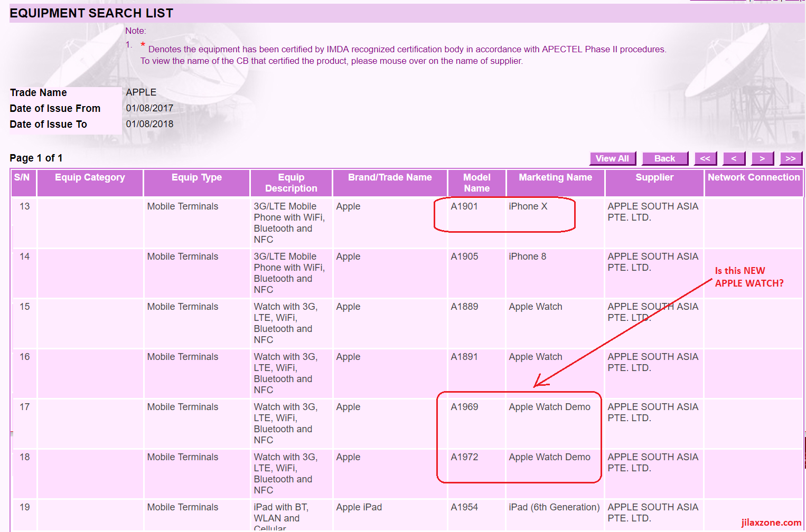Viewport: 806px width, 532px height.
Task: Click the Equip Description column header
Action: pyautogui.click(x=291, y=183)
